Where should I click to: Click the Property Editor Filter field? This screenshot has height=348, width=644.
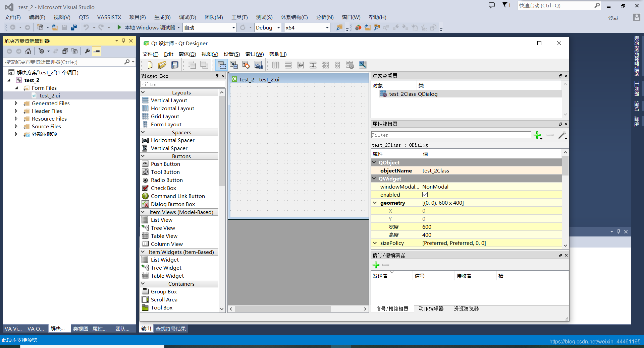tap(451, 135)
